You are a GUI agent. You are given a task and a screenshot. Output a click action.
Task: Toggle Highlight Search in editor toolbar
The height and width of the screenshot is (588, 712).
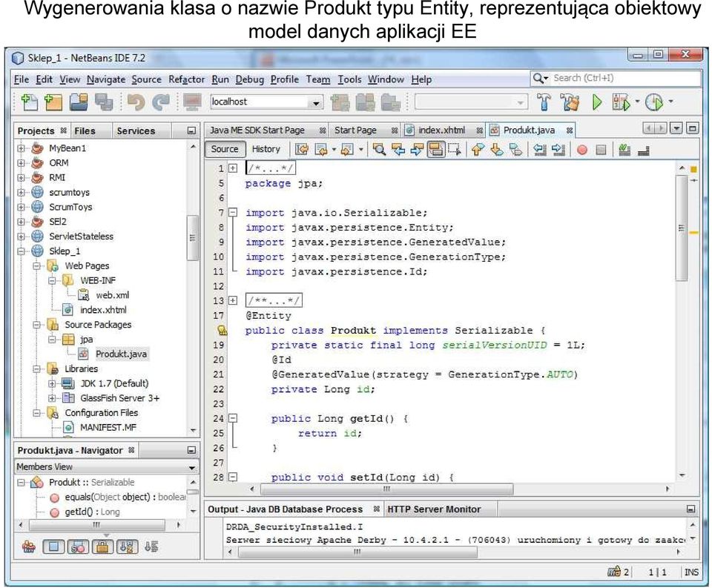click(436, 149)
